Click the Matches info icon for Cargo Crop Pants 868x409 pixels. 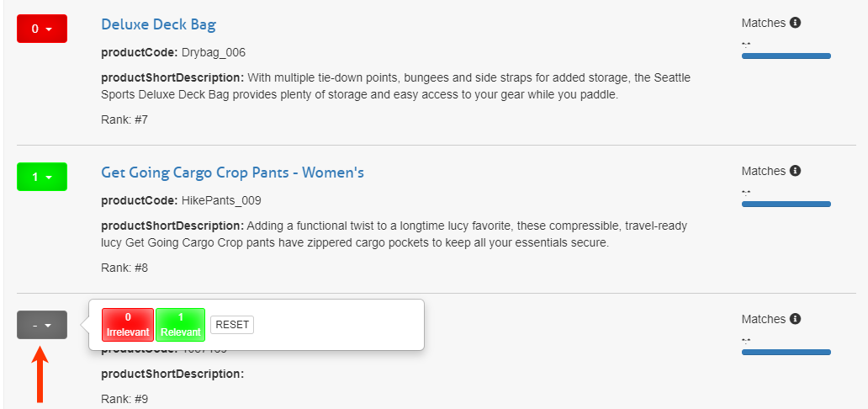tap(796, 171)
